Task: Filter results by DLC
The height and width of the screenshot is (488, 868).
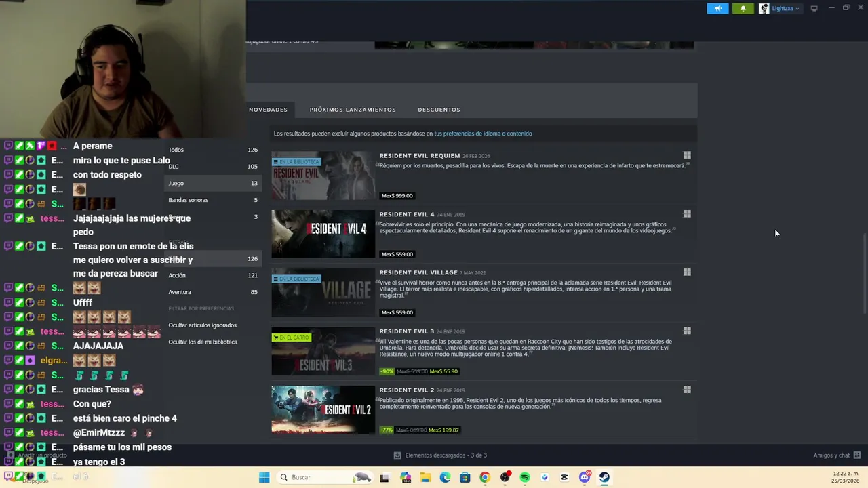Action: pos(212,167)
